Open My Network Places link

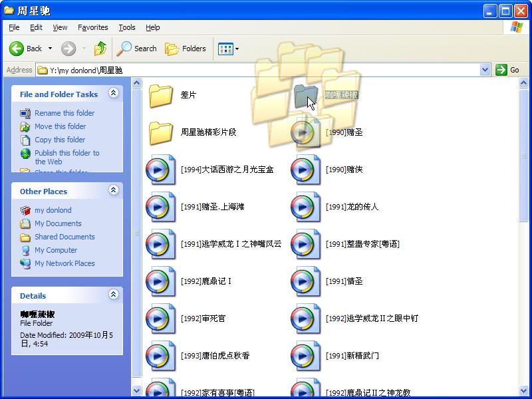tap(65, 263)
